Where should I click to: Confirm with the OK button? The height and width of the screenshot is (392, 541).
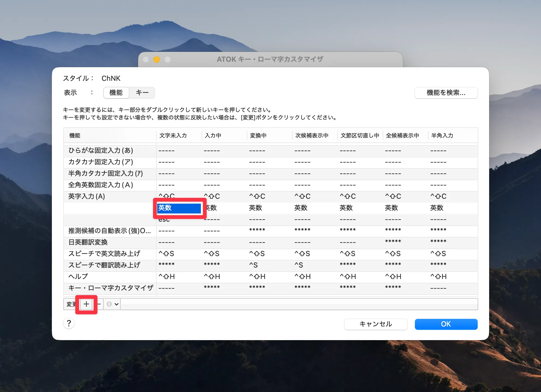[446, 324]
